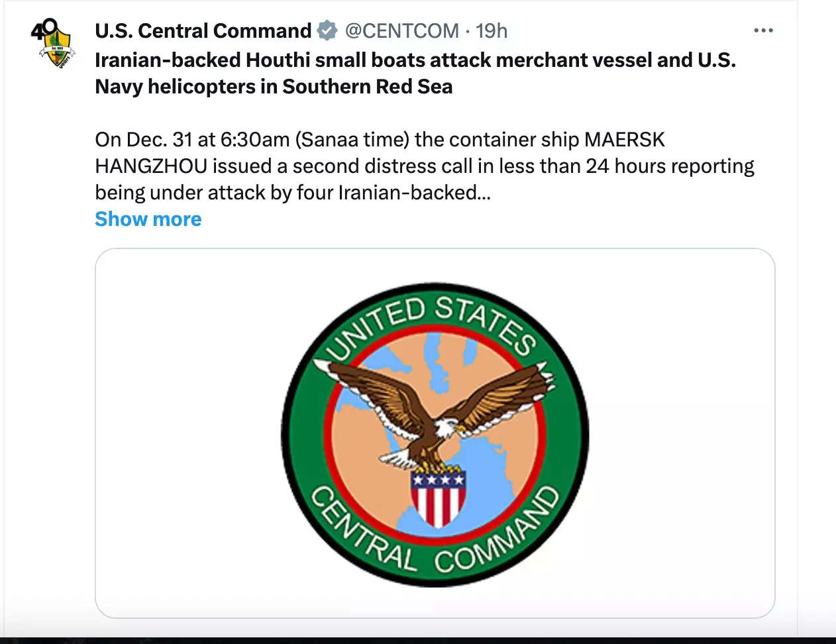Click the Southern Red Sea headline text
The image size is (836, 644).
367,87
